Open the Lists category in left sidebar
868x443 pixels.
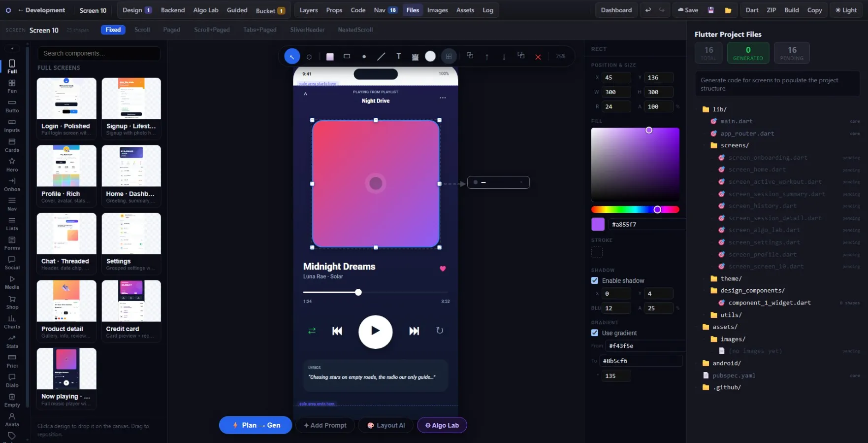click(12, 224)
